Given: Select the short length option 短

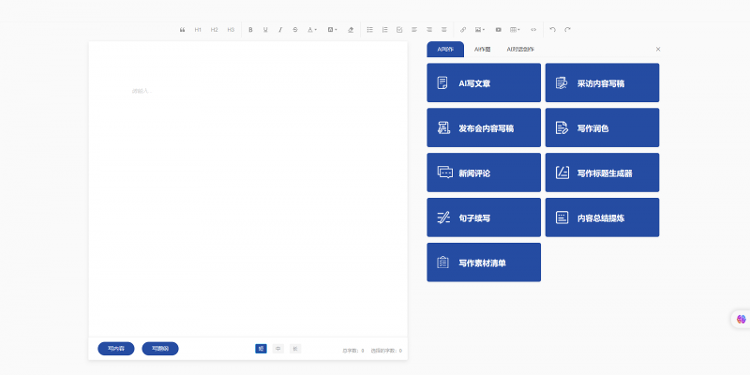Looking at the screenshot, I should click(x=261, y=349).
